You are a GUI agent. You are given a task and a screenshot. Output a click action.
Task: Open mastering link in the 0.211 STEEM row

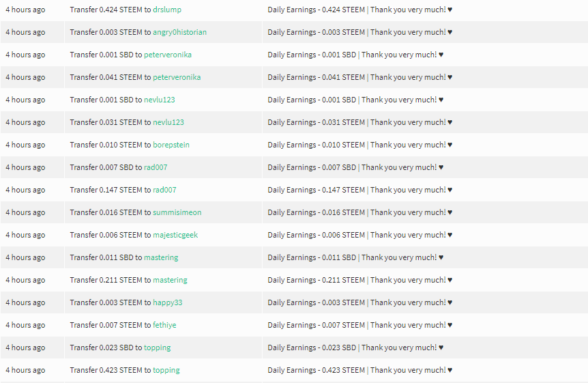170,280
